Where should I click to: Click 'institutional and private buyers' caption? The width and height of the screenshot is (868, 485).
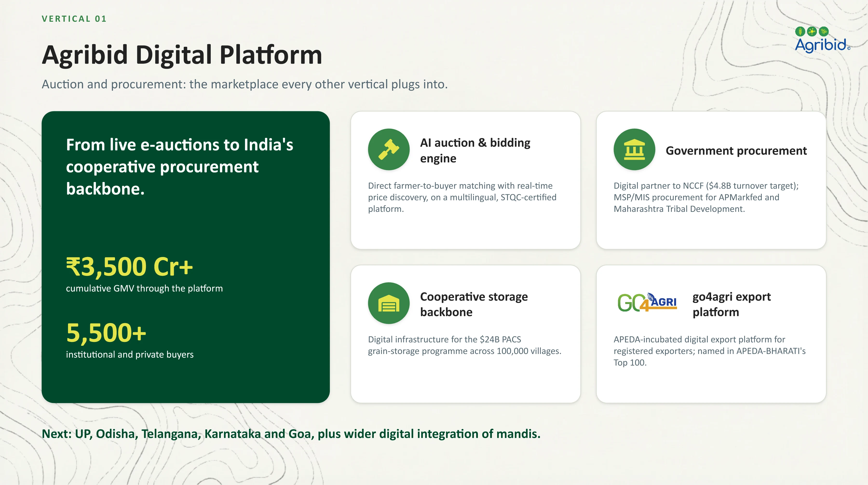[130, 354]
